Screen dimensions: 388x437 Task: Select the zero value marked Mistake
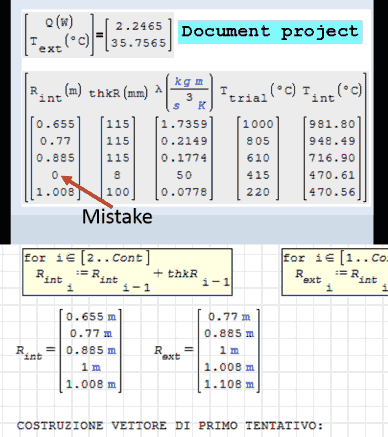click(55, 175)
